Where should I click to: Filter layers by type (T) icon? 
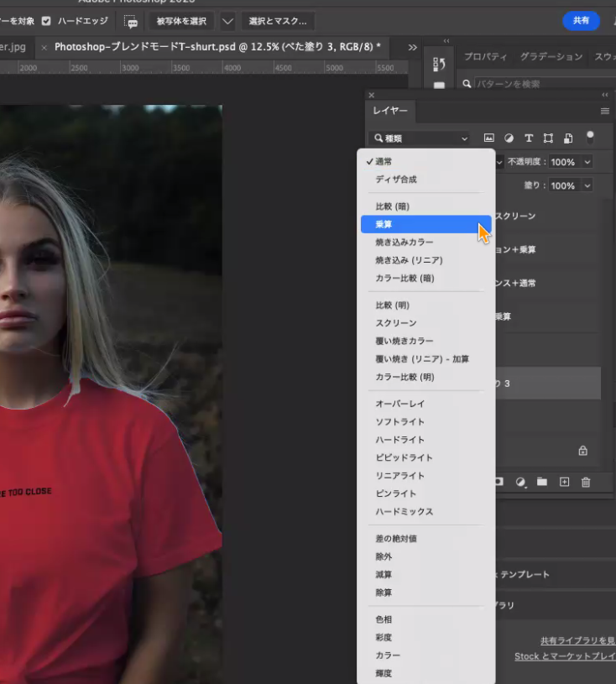(529, 138)
